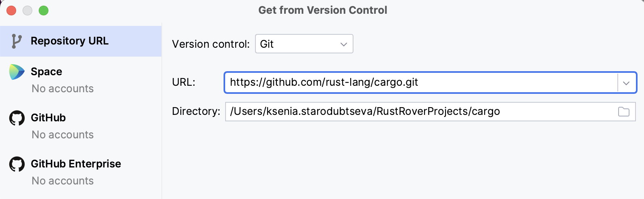This screenshot has width=644, height=199.
Task: Click the GitHub octocat icon
Action: (17, 118)
